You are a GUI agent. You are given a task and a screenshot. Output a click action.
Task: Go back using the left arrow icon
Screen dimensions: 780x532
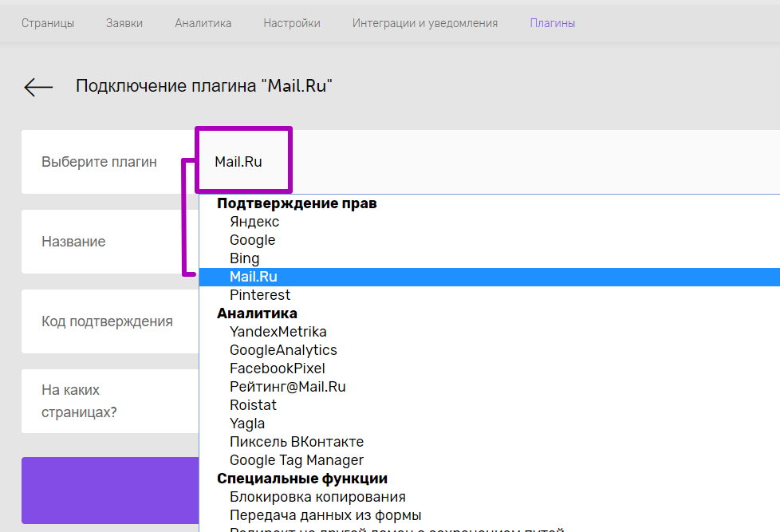pos(38,87)
